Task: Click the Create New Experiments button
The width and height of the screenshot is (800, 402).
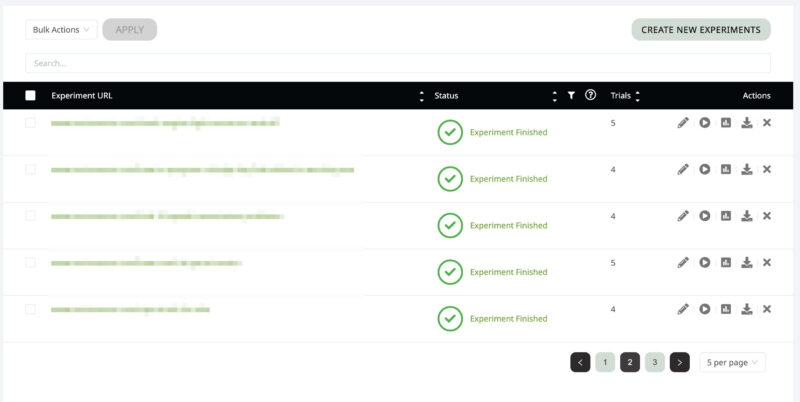Action: 700,30
